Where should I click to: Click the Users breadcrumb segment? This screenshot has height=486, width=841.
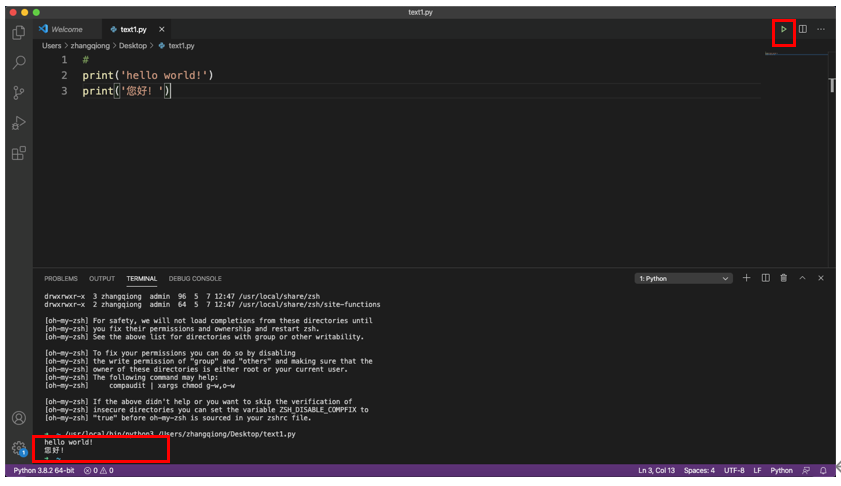point(51,46)
